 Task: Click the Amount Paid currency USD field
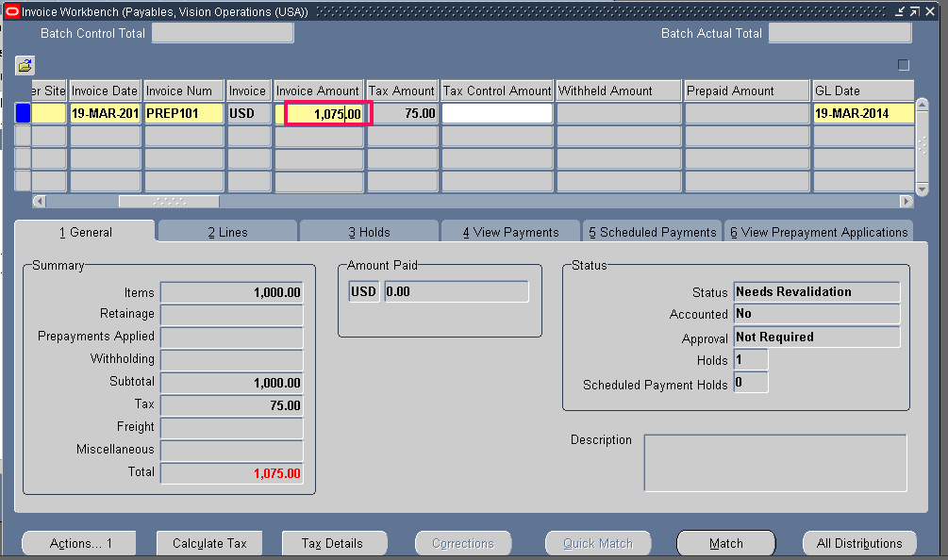pos(364,291)
